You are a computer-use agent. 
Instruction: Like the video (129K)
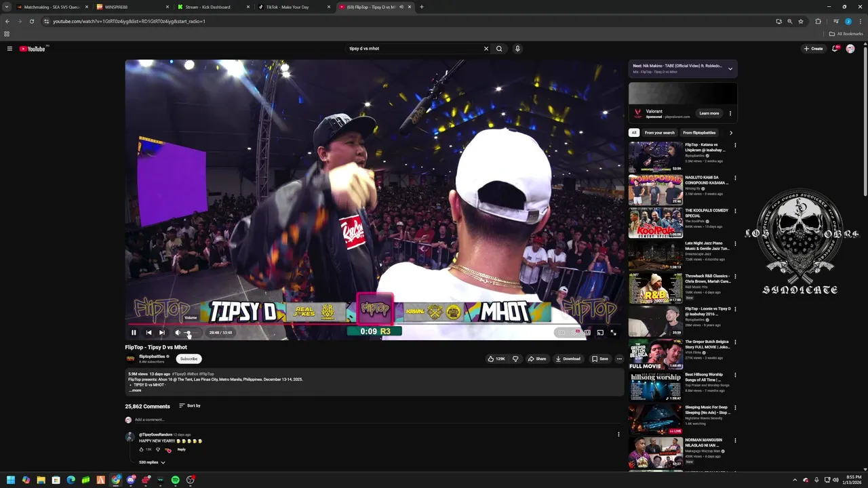496,359
